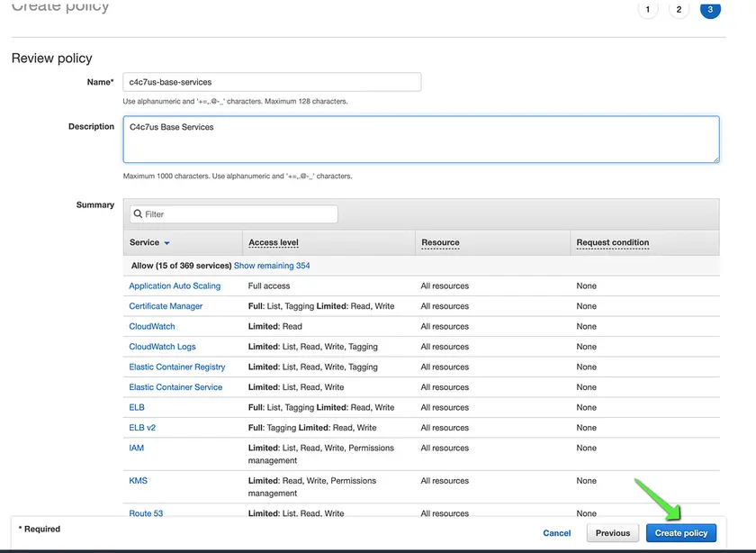This screenshot has width=756, height=553.
Task: Open the Show remaining 354 link
Action: 272,266
